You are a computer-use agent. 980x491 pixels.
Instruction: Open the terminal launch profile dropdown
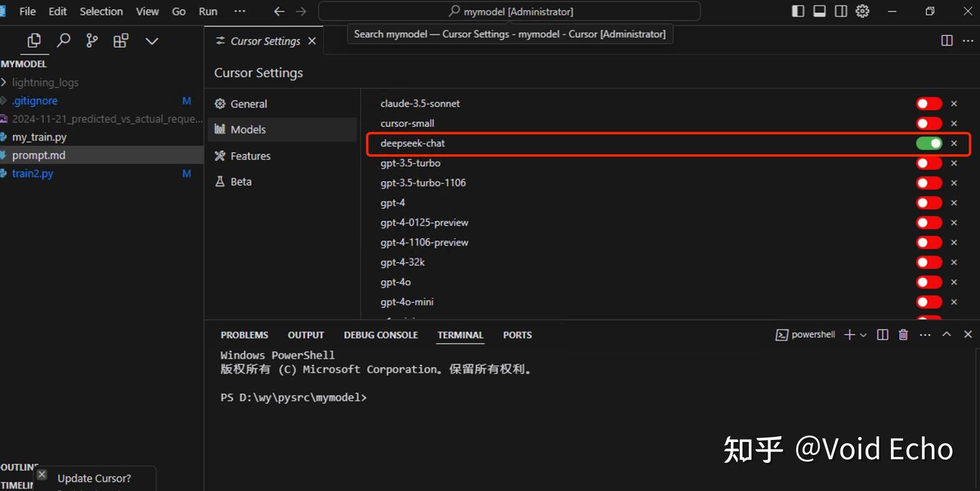tap(864, 335)
